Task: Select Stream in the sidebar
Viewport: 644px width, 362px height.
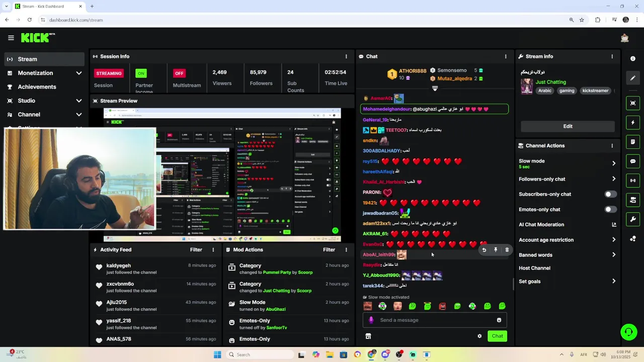Action: tap(44, 59)
